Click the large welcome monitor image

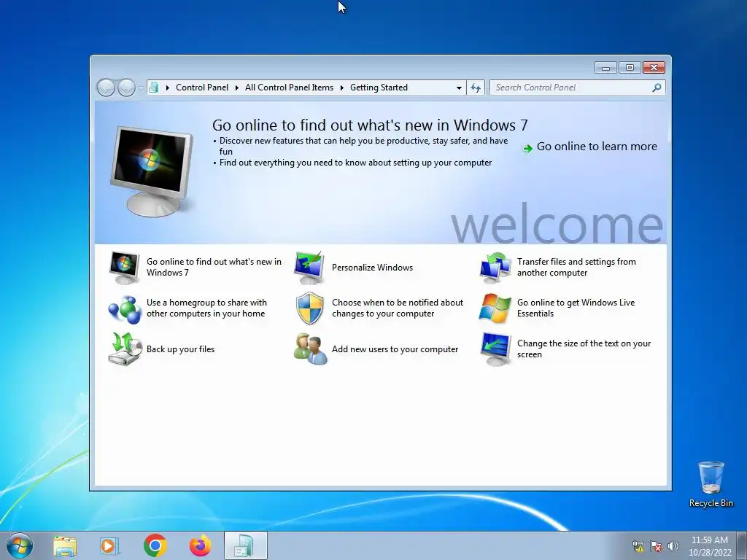point(152,171)
